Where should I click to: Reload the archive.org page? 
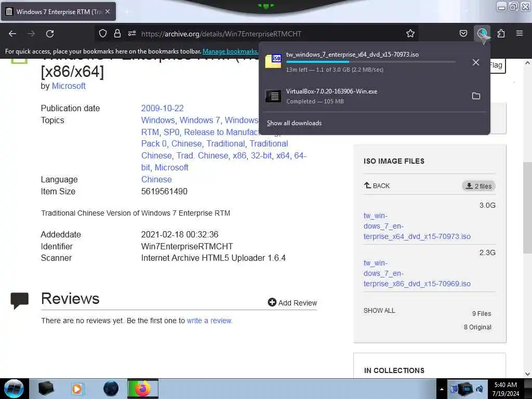pos(50,34)
